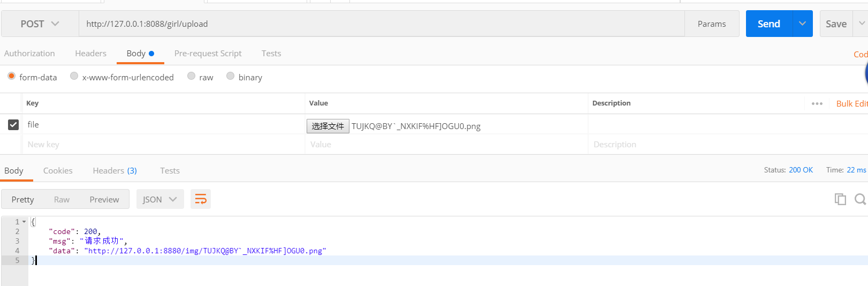
Task: Open the response Cookies tab
Action: [x=58, y=171]
